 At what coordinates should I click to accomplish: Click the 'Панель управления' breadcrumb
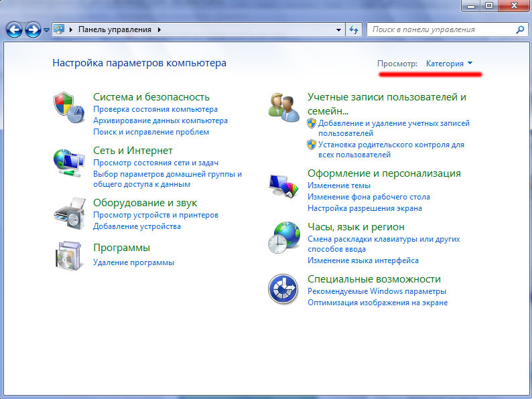115,29
